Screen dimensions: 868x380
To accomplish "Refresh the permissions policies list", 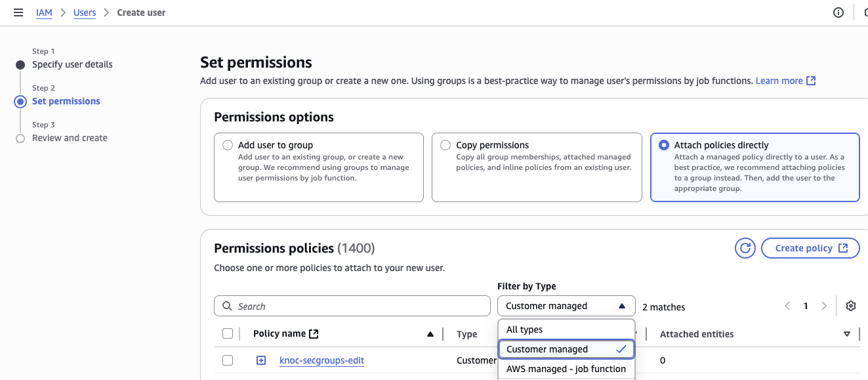I will (x=745, y=248).
